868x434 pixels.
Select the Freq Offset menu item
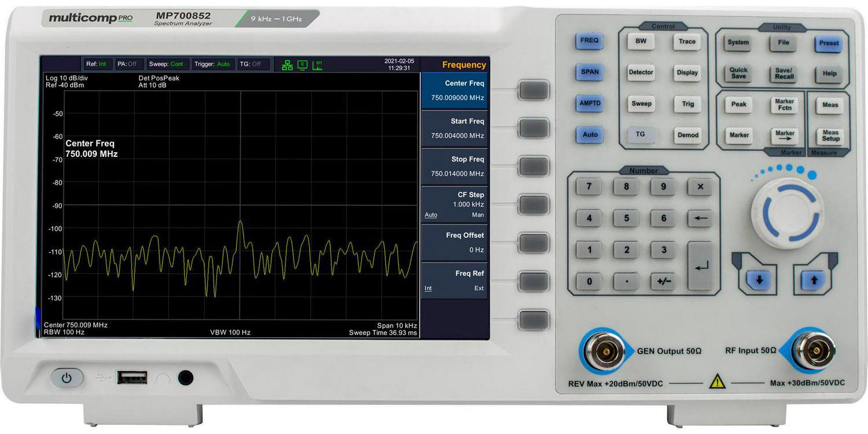point(454,242)
